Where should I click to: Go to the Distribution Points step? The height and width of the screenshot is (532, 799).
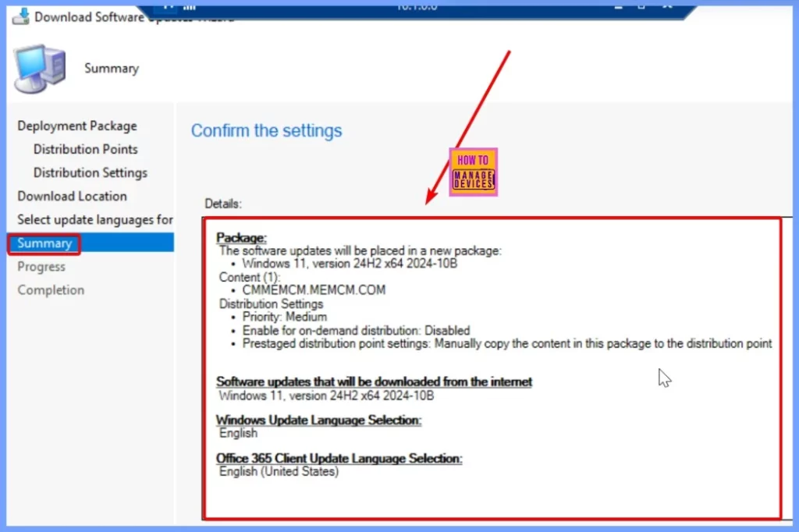(86, 149)
